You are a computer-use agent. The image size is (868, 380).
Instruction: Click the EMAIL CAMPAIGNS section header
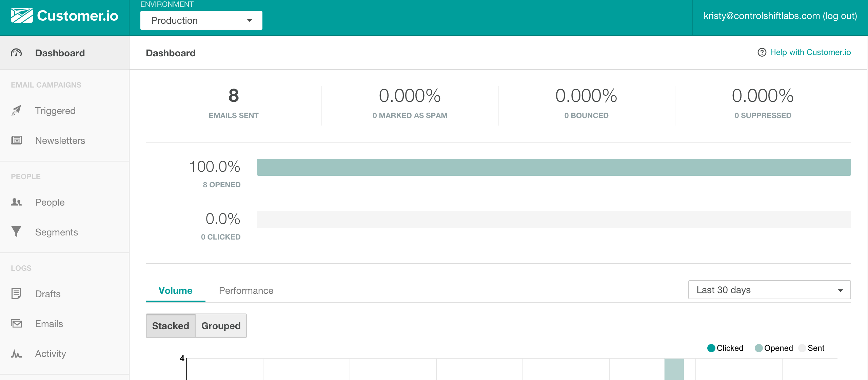[x=46, y=85]
